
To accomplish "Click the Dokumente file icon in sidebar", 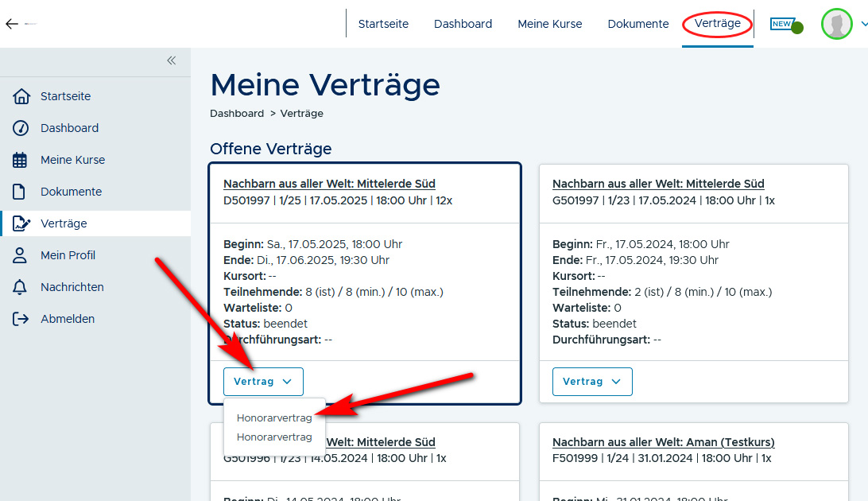I will tap(21, 192).
